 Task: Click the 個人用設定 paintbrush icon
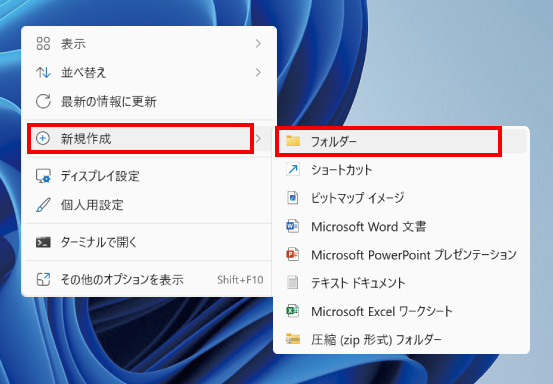click(43, 205)
